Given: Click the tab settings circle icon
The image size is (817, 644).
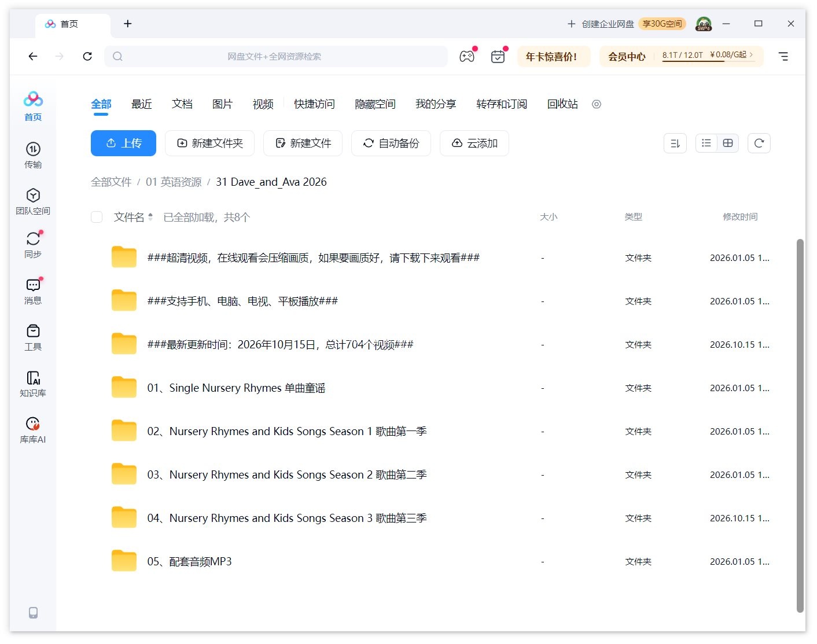Looking at the screenshot, I should click(597, 104).
